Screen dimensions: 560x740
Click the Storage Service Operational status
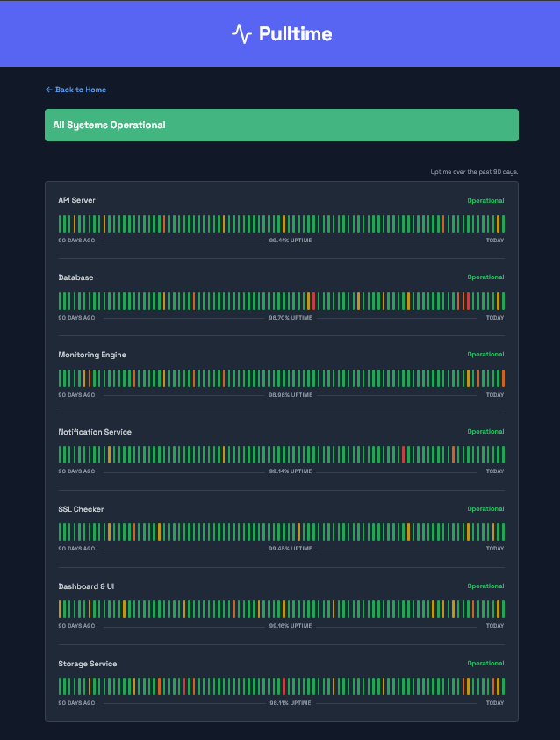click(x=485, y=664)
